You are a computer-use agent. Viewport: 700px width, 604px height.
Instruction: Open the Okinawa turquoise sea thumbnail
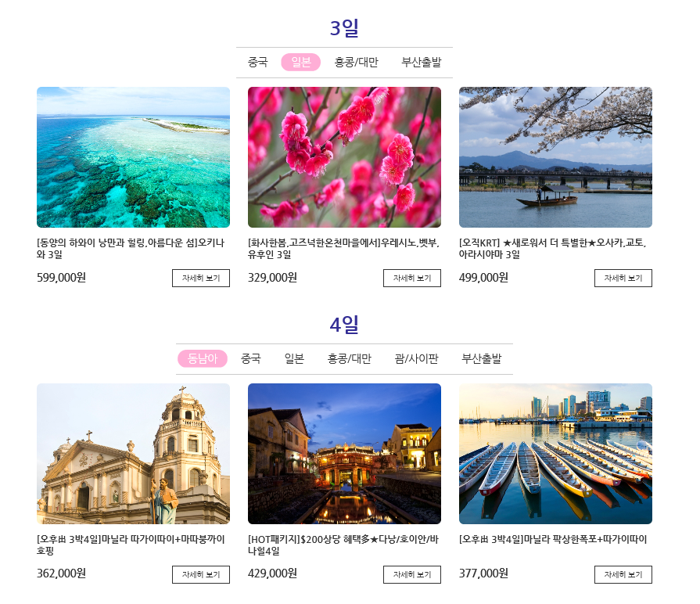pos(133,157)
